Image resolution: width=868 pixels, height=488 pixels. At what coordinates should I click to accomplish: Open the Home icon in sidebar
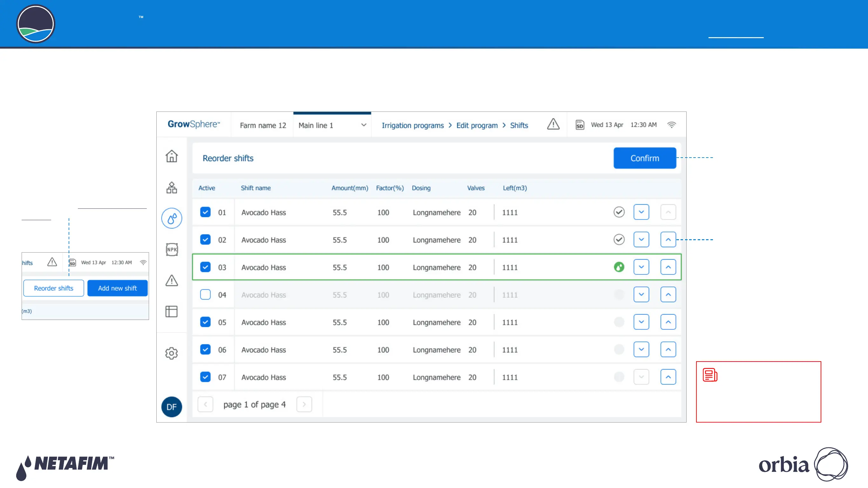tap(172, 156)
